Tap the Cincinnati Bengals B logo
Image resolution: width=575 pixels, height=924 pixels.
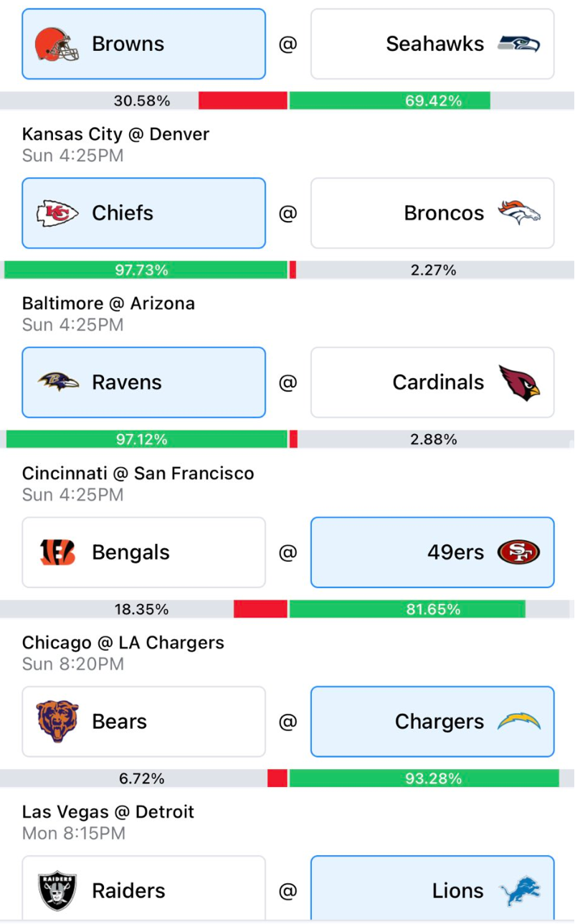pos(57,552)
